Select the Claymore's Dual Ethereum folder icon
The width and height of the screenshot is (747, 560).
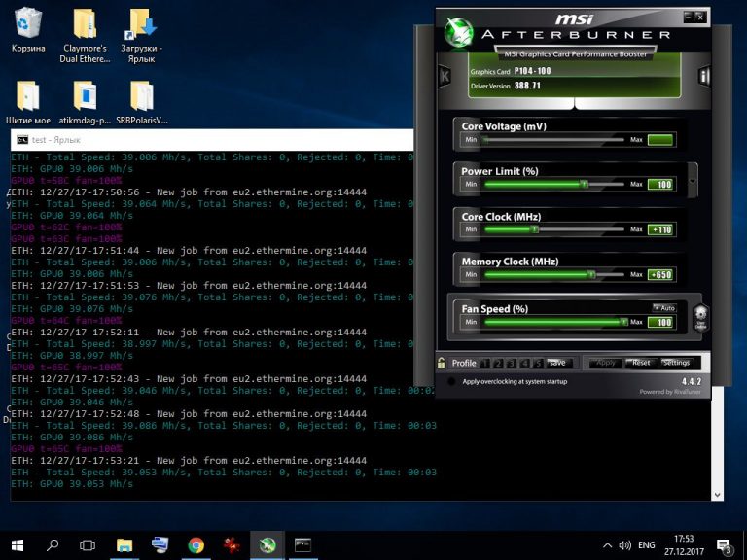tap(85, 24)
